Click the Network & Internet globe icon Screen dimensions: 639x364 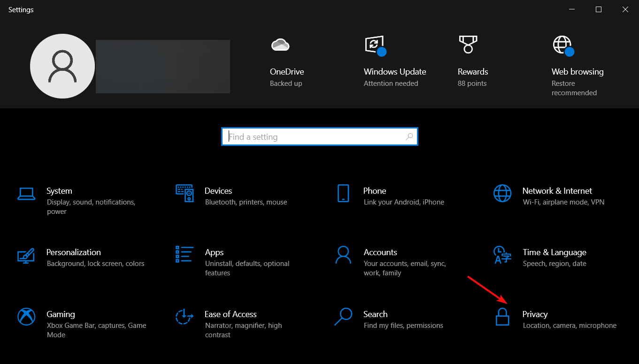click(x=502, y=193)
